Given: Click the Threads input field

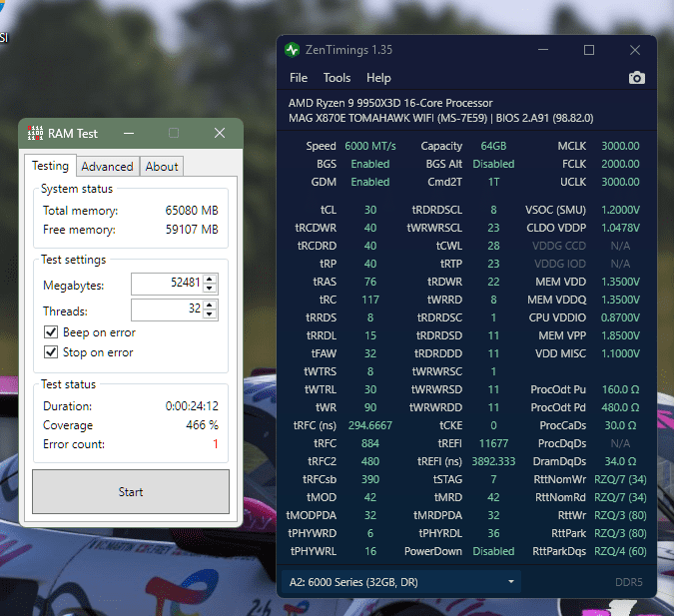Looking at the screenshot, I should 167,309.
